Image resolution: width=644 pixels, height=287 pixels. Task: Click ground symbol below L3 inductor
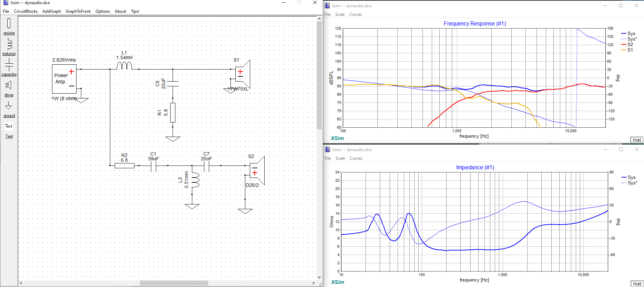(192, 206)
